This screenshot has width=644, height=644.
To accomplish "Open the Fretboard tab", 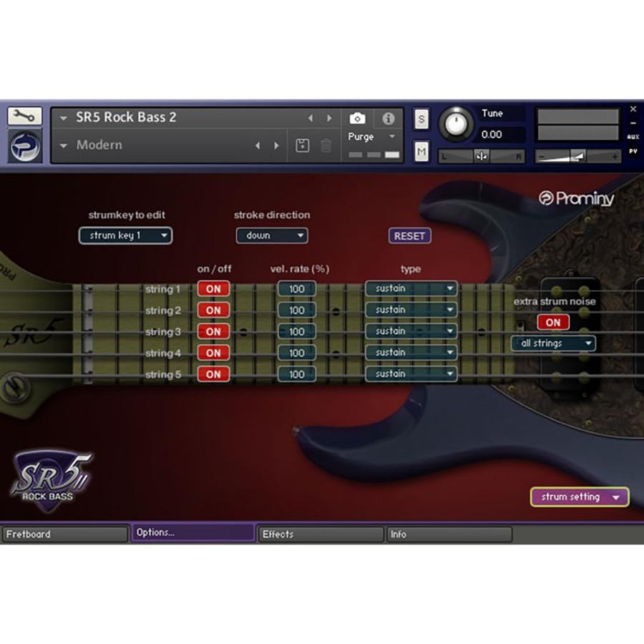I will (64, 534).
